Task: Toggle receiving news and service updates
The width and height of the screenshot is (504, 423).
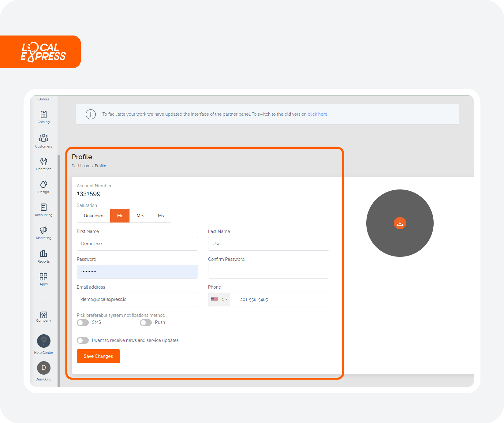Action: click(83, 340)
